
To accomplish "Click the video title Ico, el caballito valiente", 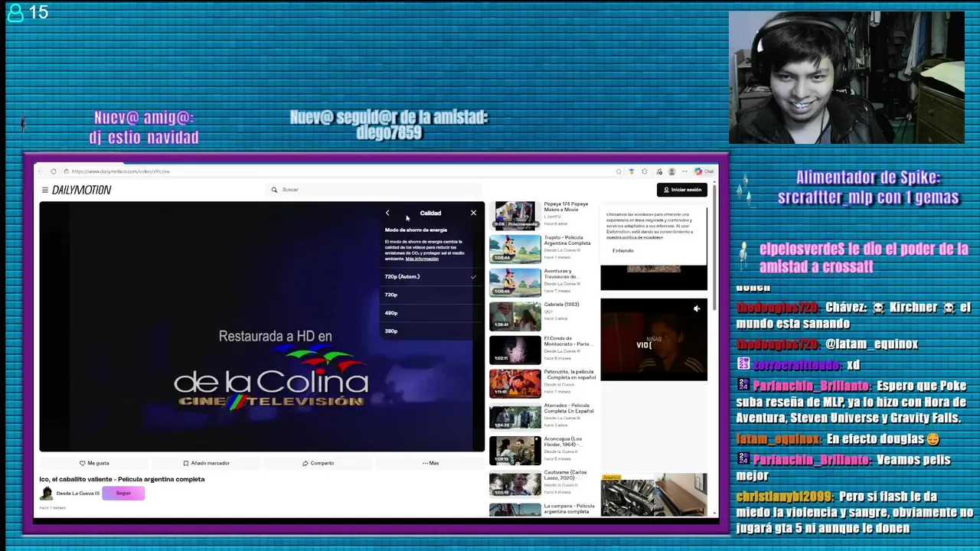I will 122,479.
